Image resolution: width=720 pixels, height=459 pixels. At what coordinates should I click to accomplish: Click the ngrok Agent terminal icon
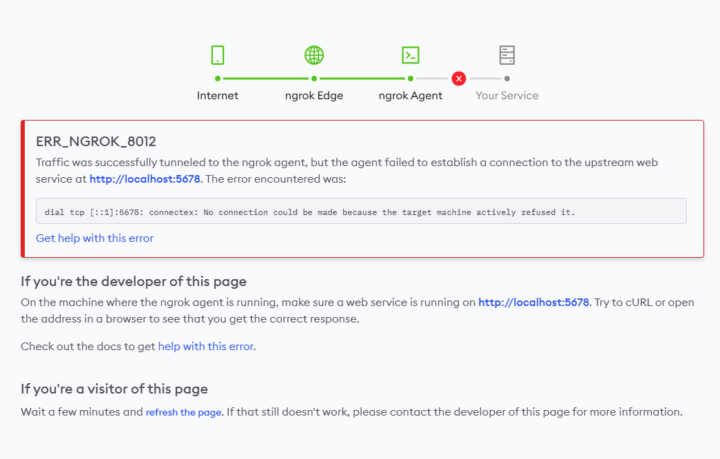(x=411, y=55)
